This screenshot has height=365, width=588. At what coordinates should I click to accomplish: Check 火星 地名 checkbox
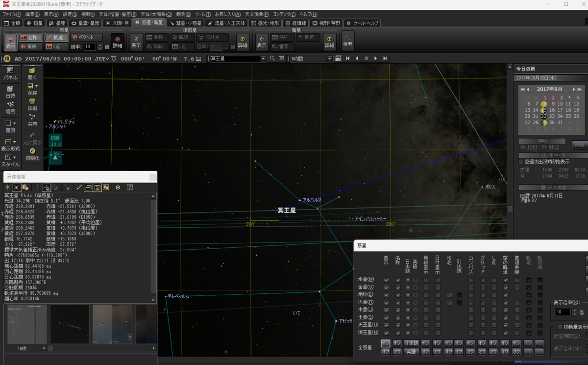tap(449, 303)
